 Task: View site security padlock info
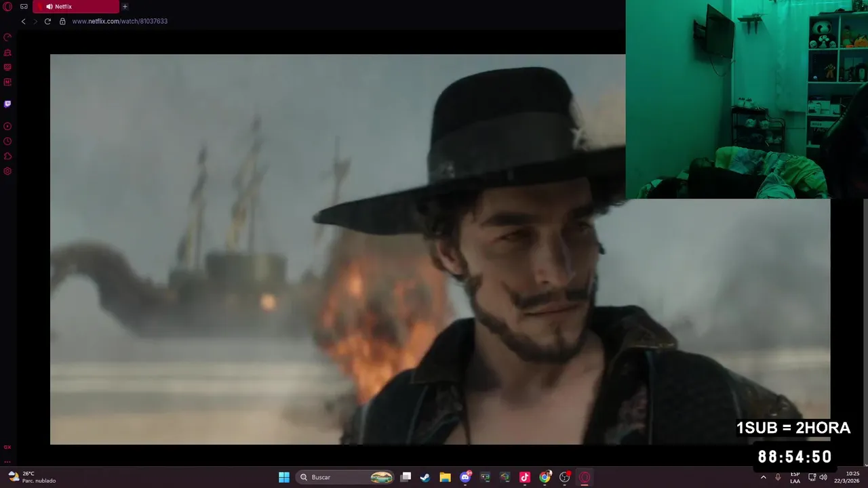click(62, 21)
